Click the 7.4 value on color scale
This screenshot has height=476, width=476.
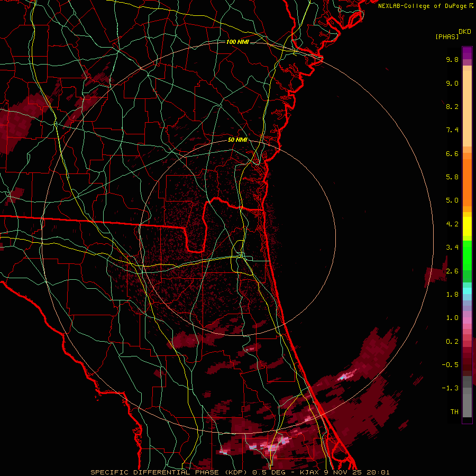click(x=452, y=130)
